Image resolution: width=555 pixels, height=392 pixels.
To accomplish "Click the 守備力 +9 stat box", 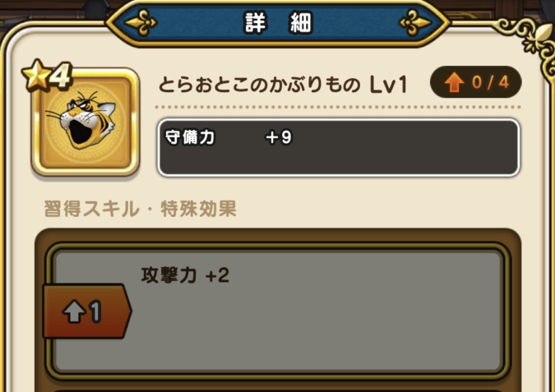I will [339, 148].
